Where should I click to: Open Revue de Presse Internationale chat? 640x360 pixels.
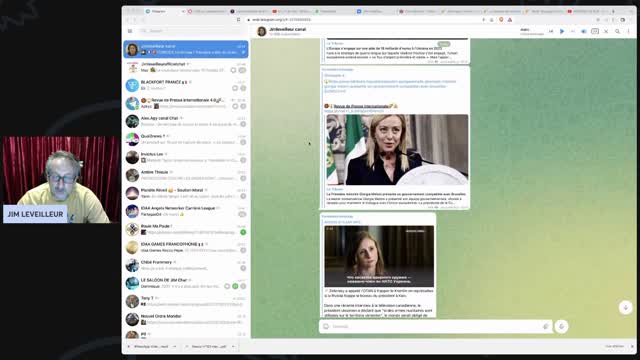point(186,103)
